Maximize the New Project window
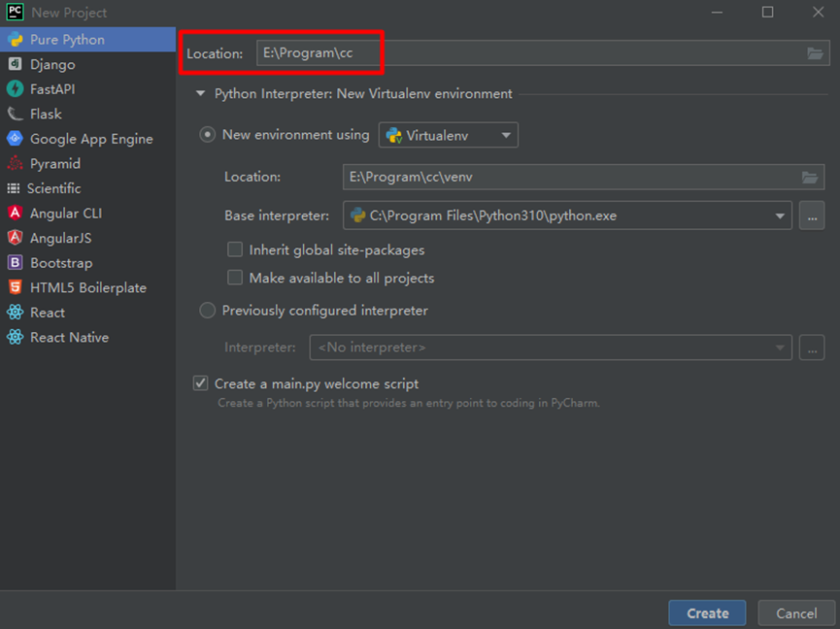Screen dimensions: 840x629 pos(768,12)
